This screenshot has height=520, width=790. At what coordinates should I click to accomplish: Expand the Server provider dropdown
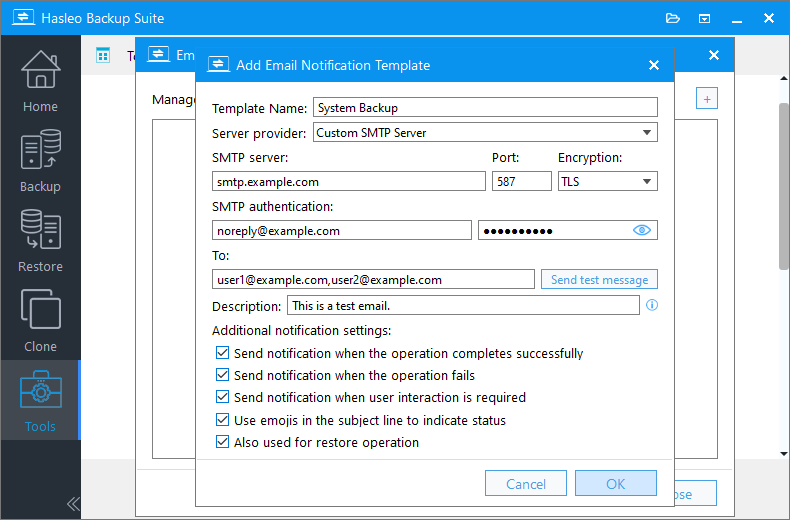647,133
